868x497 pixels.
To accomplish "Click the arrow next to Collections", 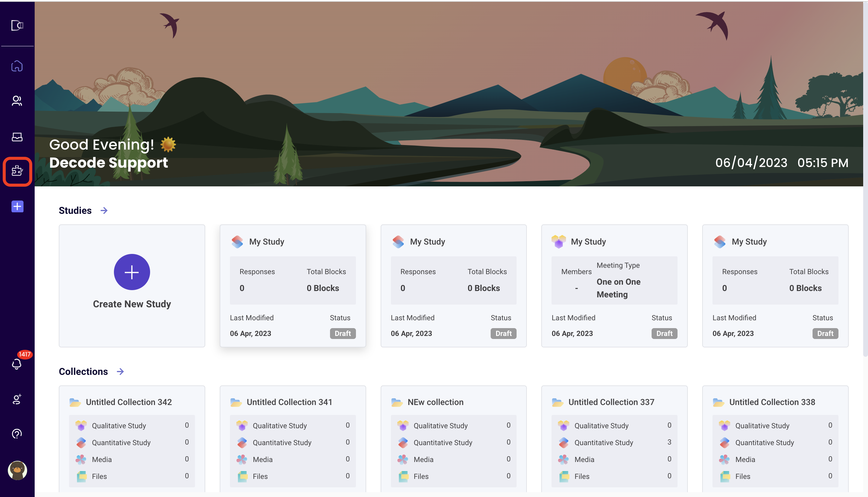I will [120, 371].
